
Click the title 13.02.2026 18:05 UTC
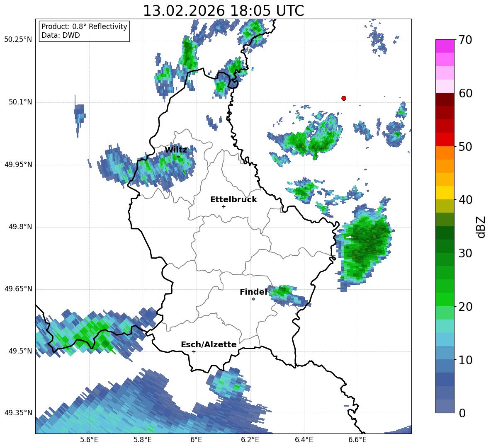[x=223, y=11]
